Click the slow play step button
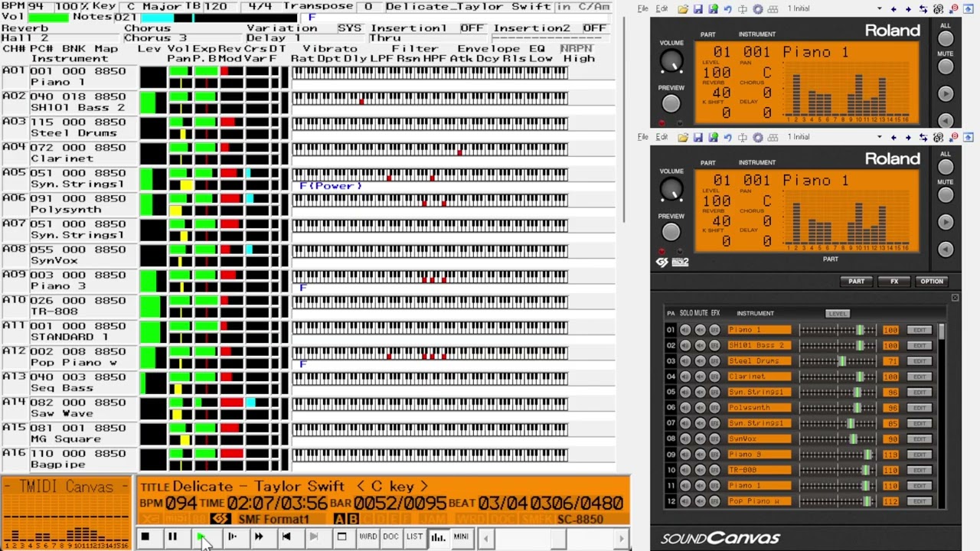 point(231,537)
